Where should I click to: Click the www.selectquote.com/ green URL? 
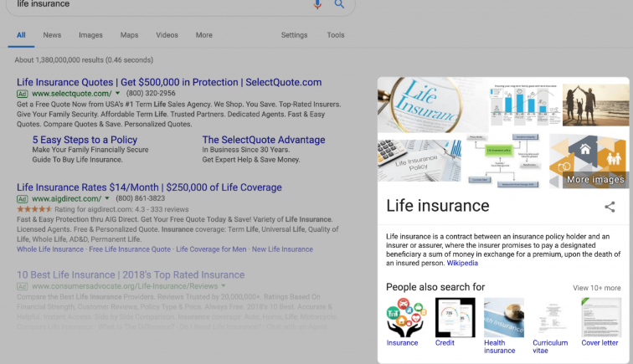71,94
